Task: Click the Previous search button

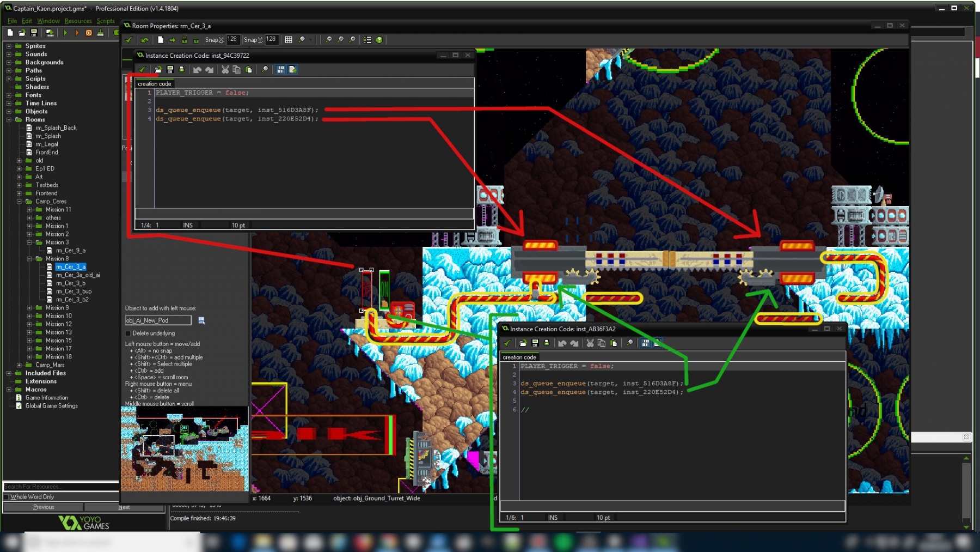Action: pos(44,507)
